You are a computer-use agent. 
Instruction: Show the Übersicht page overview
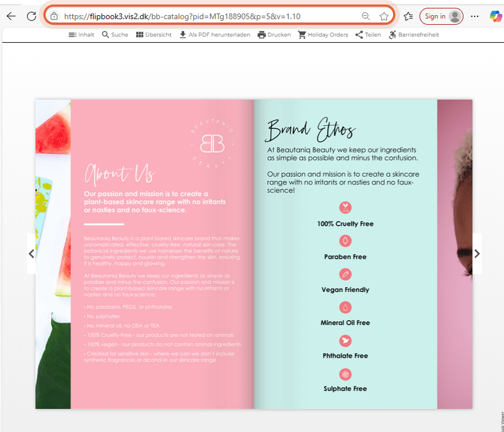(x=154, y=35)
